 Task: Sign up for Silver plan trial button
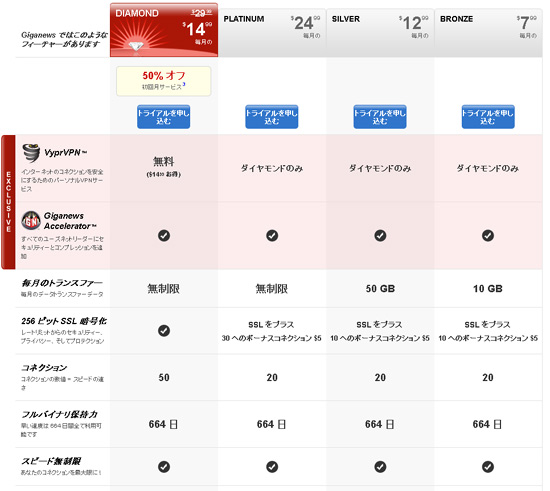coord(380,117)
